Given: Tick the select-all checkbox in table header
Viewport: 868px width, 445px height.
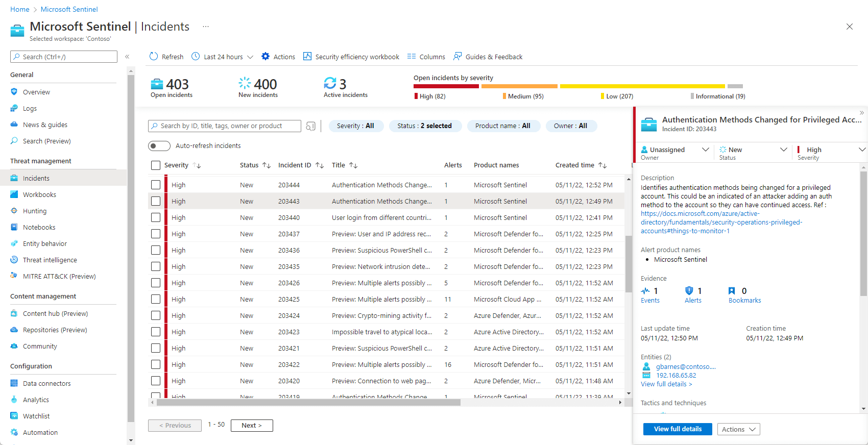Looking at the screenshot, I should [x=156, y=165].
